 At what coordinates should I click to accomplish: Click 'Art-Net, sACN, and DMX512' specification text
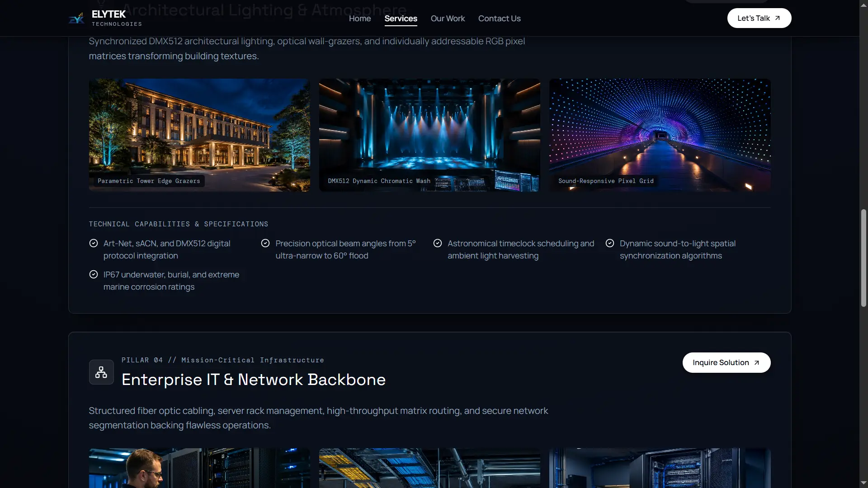coord(167,249)
